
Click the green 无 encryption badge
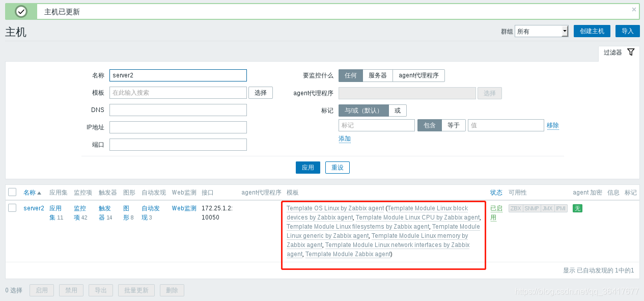(577, 208)
